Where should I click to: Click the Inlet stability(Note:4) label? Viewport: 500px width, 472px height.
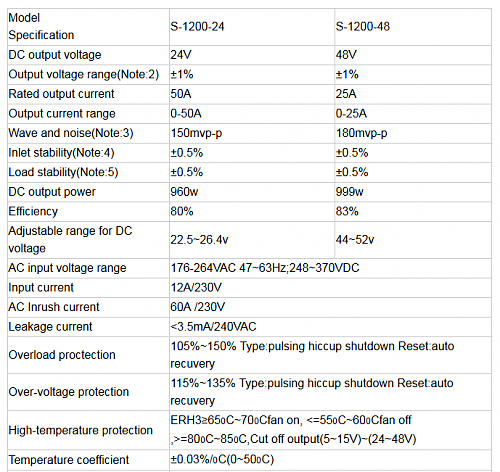[x=61, y=153]
